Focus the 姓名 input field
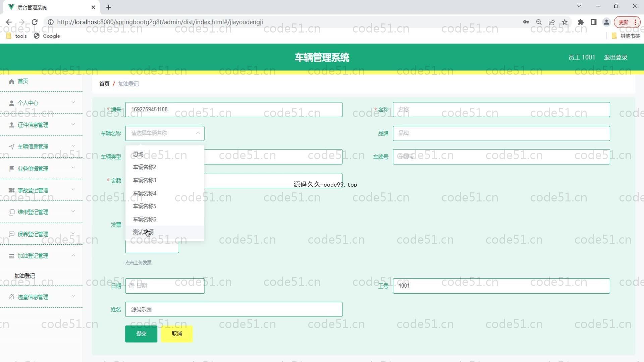 tap(233, 309)
